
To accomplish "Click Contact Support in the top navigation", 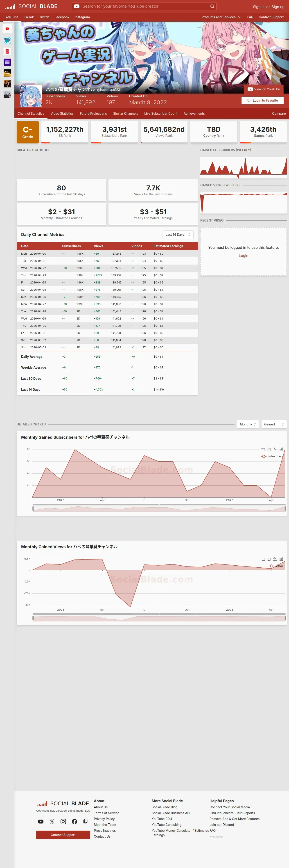I will pyautogui.click(x=271, y=17).
